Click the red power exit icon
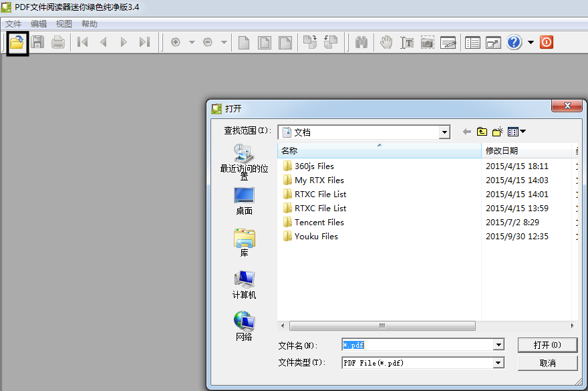Screen dimensions: 588x391 click(x=547, y=42)
